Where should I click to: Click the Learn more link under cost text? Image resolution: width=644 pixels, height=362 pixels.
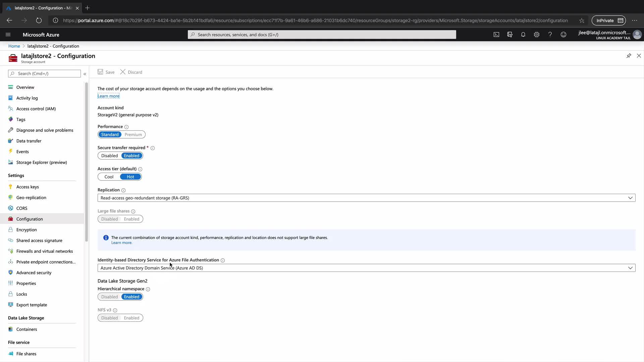click(x=108, y=96)
